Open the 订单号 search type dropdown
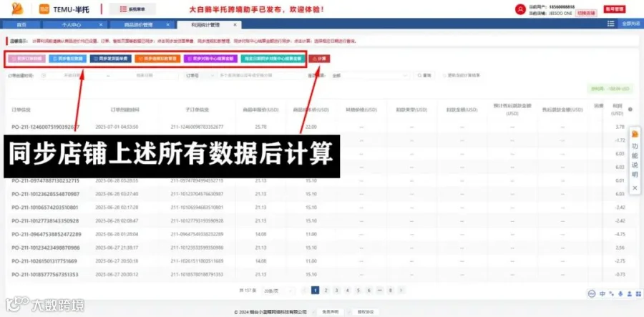 coord(200,76)
